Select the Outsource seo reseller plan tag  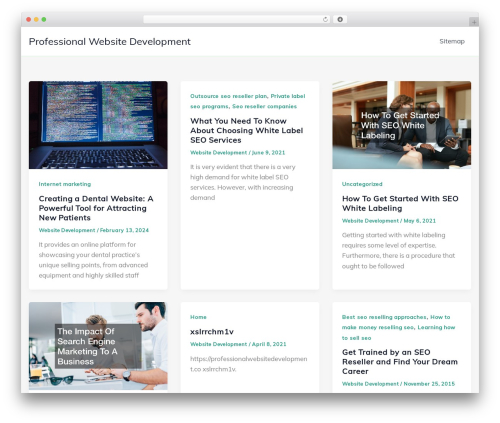[x=229, y=96]
